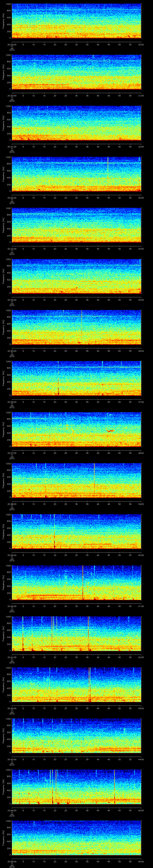The height and width of the screenshot is (868, 153).
Task: Click the Frequency (Hz) axis title of 20:45:00 panel
Action: tap(3, 838)
